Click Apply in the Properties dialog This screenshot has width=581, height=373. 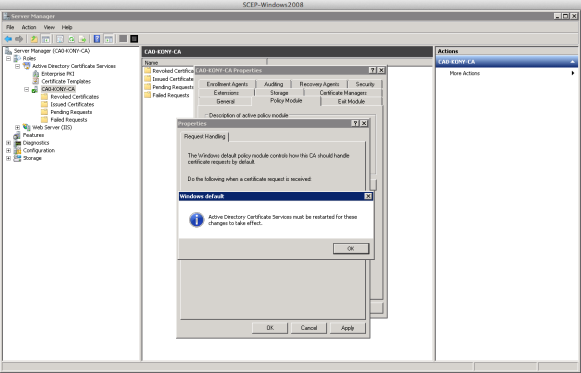coord(348,328)
